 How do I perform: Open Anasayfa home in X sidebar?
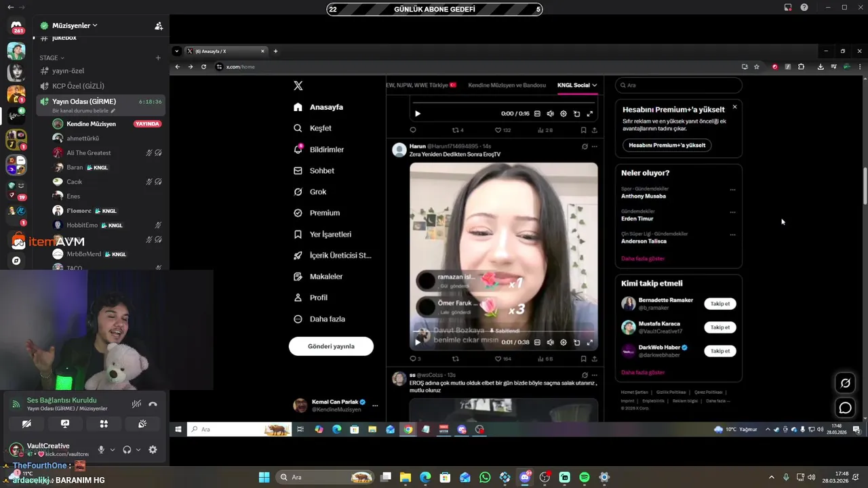318,107
